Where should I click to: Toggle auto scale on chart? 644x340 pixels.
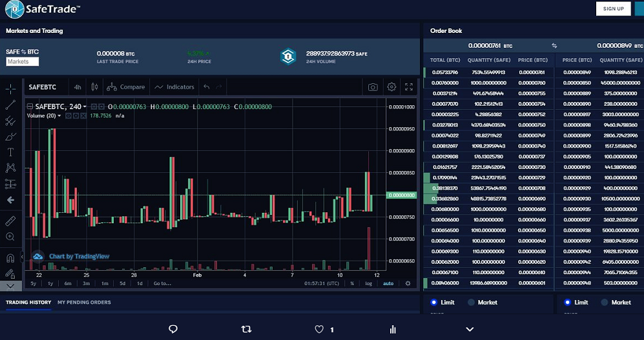[388, 283]
